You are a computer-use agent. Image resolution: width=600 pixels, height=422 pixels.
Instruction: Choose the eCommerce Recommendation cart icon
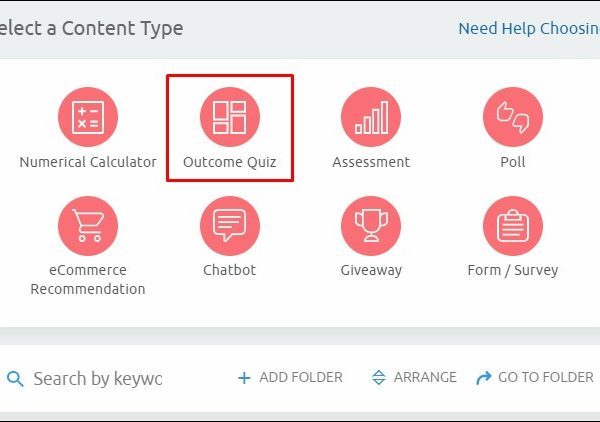pyautogui.click(x=88, y=225)
